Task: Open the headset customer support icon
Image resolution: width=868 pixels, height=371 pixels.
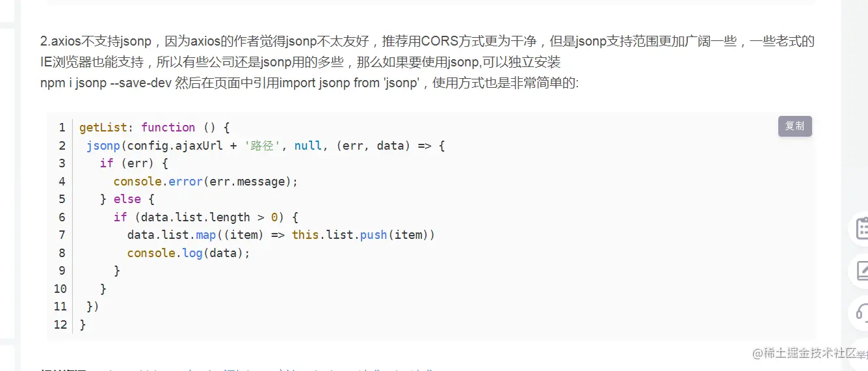Action: click(x=861, y=312)
